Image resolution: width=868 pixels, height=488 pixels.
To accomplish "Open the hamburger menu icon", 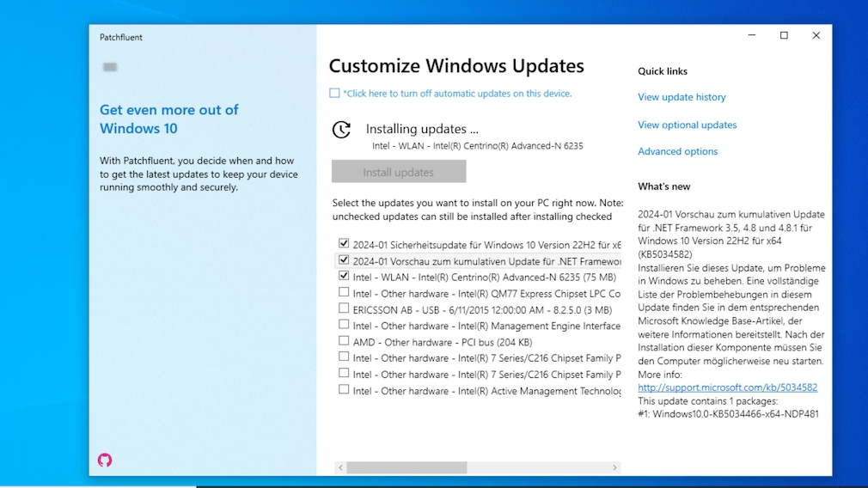I will point(110,67).
